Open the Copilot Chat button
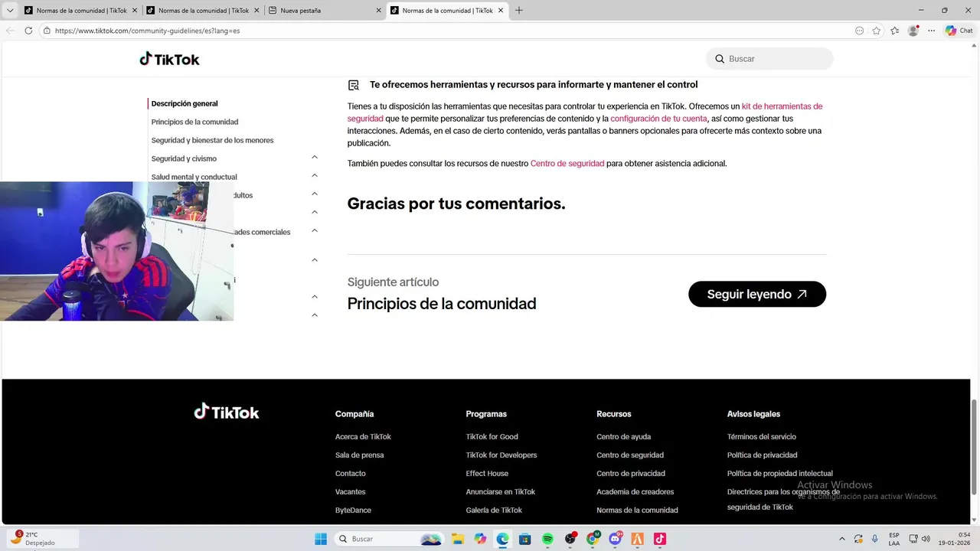Viewport: 980px width, 551px height. (959, 31)
